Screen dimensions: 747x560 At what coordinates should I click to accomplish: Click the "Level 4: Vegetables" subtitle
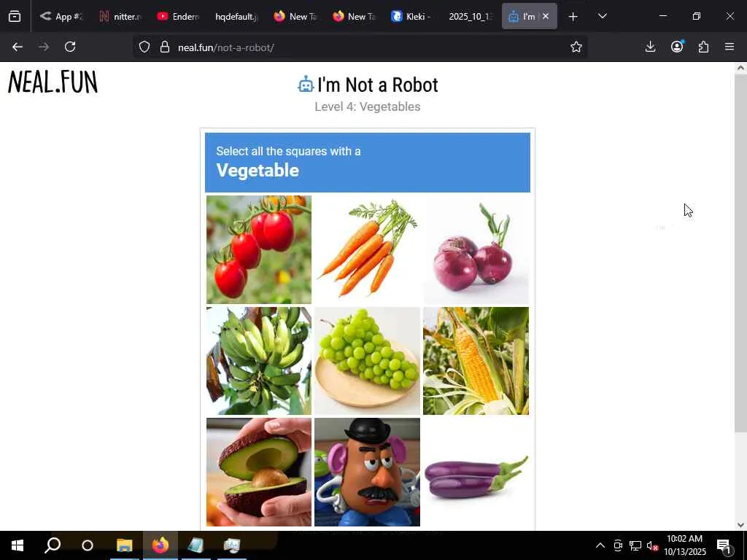[368, 106]
